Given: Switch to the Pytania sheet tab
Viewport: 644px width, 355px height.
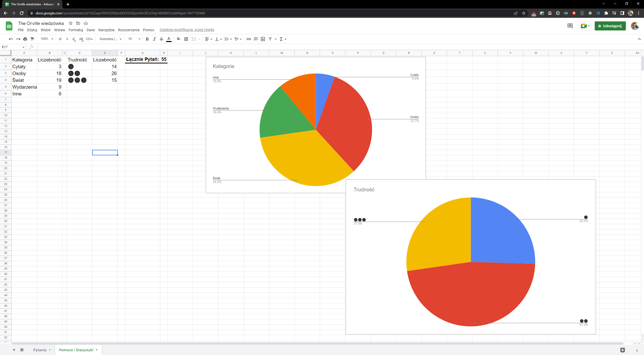Looking at the screenshot, I should tap(40, 350).
